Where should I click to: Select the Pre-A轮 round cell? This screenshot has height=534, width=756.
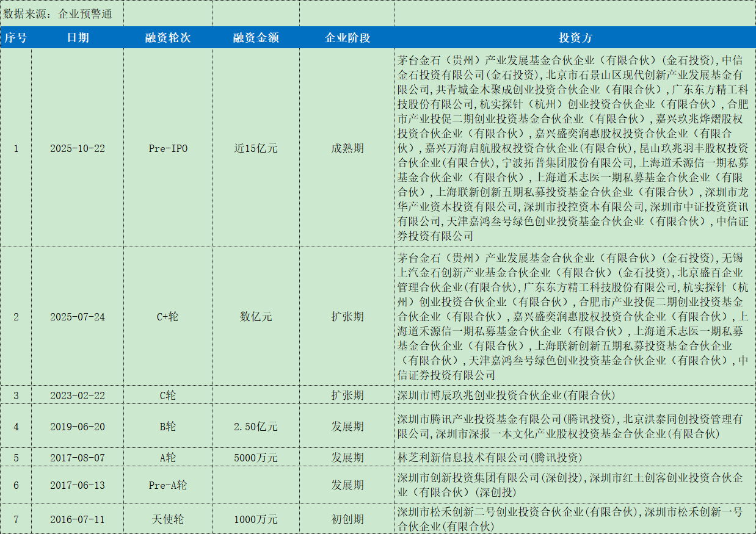point(168,485)
